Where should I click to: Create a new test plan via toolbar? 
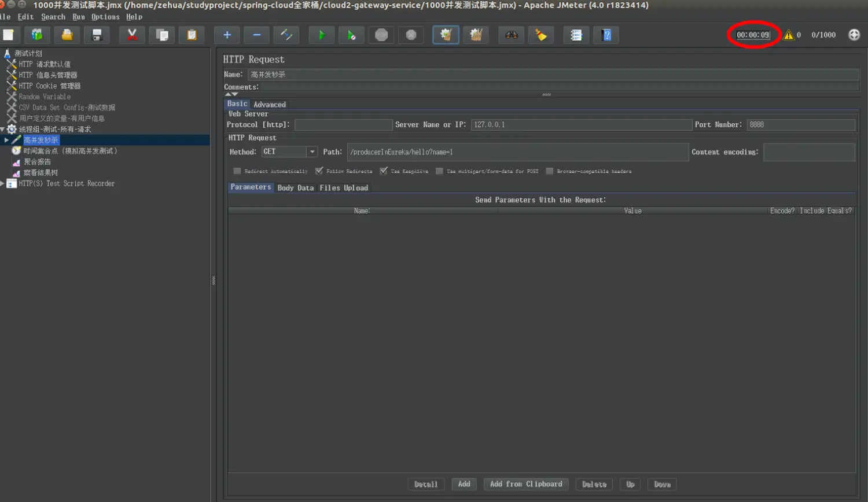[8, 35]
